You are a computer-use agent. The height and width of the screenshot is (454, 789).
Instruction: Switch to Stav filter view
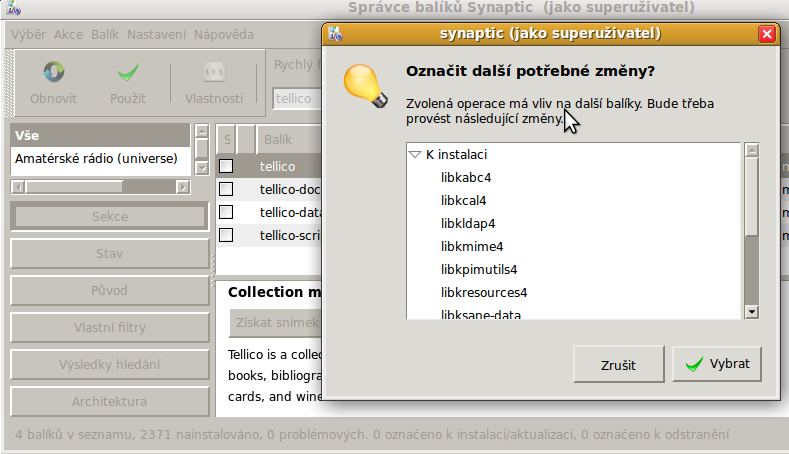pos(110,253)
